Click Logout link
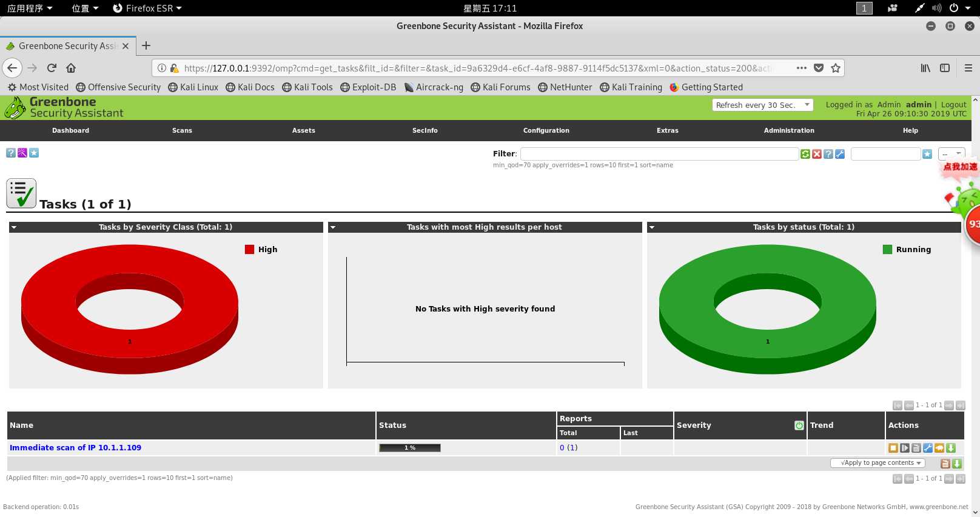 (953, 104)
